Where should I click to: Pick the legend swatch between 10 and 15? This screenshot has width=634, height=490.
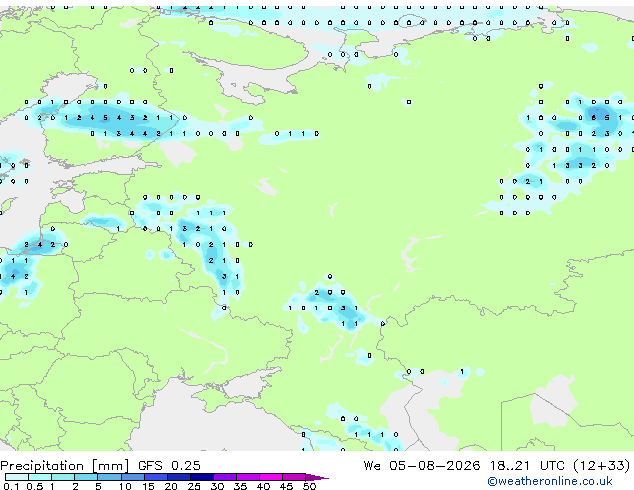(x=133, y=477)
